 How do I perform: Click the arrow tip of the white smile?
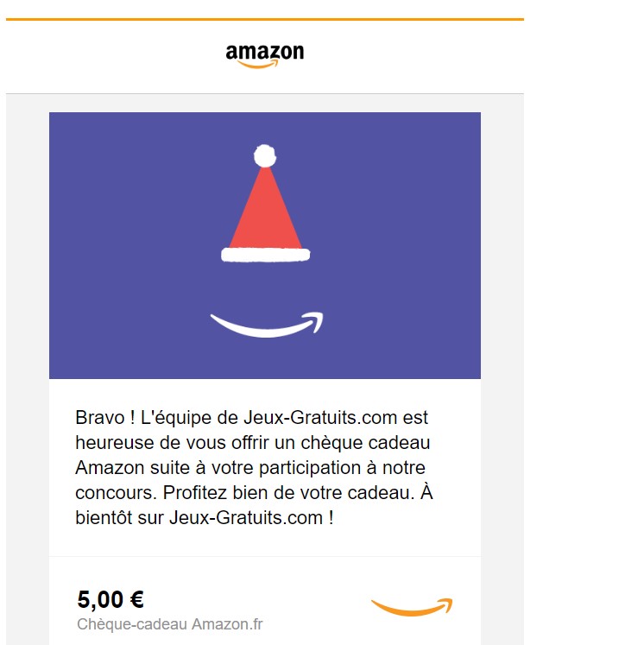coord(315,321)
